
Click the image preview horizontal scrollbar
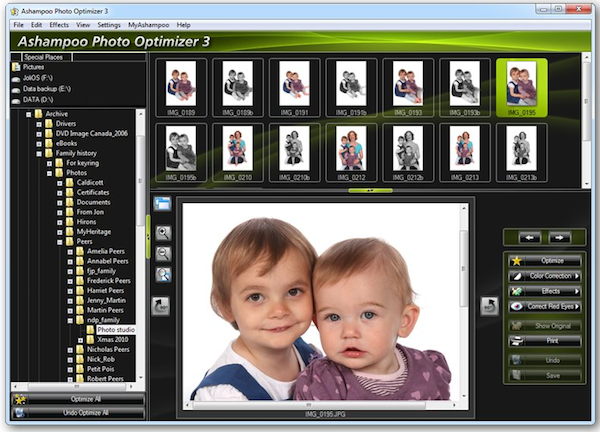point(318,404)
